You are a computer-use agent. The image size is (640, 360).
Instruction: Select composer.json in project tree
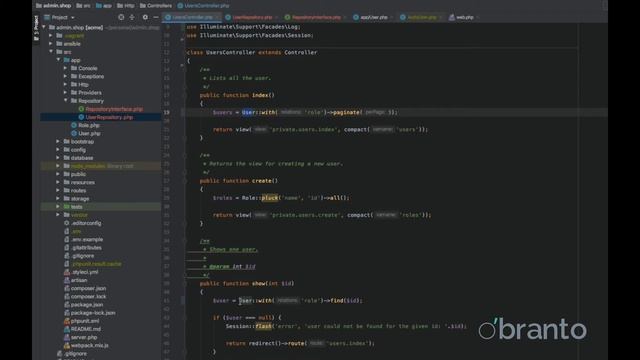[88, 289]
